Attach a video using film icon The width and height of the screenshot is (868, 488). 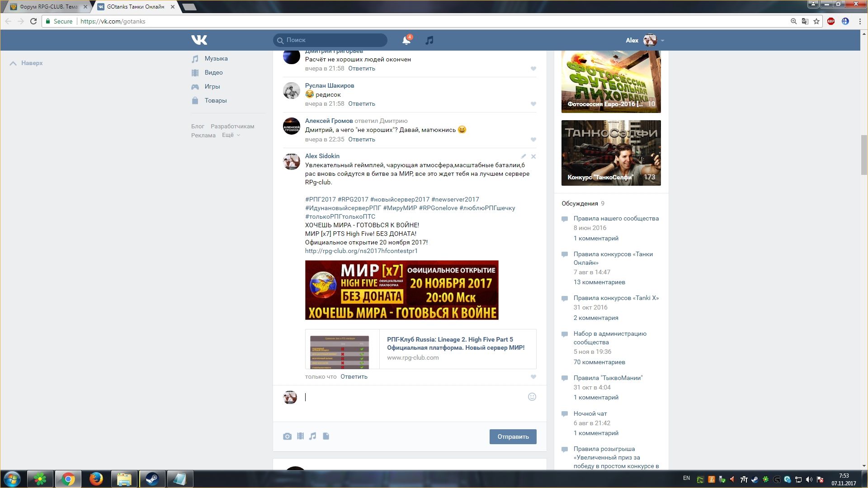[300, 436]
